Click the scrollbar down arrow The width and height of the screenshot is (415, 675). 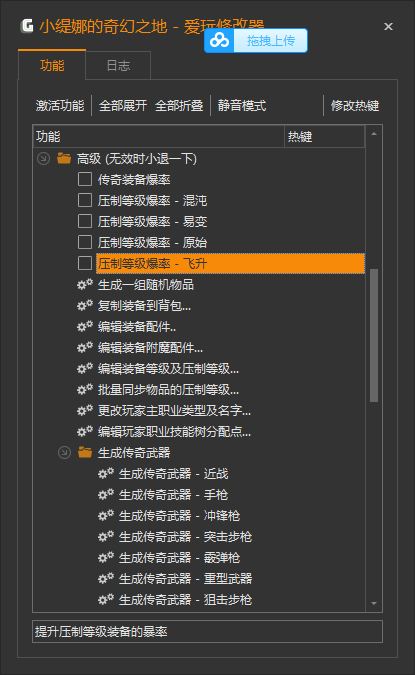pos(374,604)
